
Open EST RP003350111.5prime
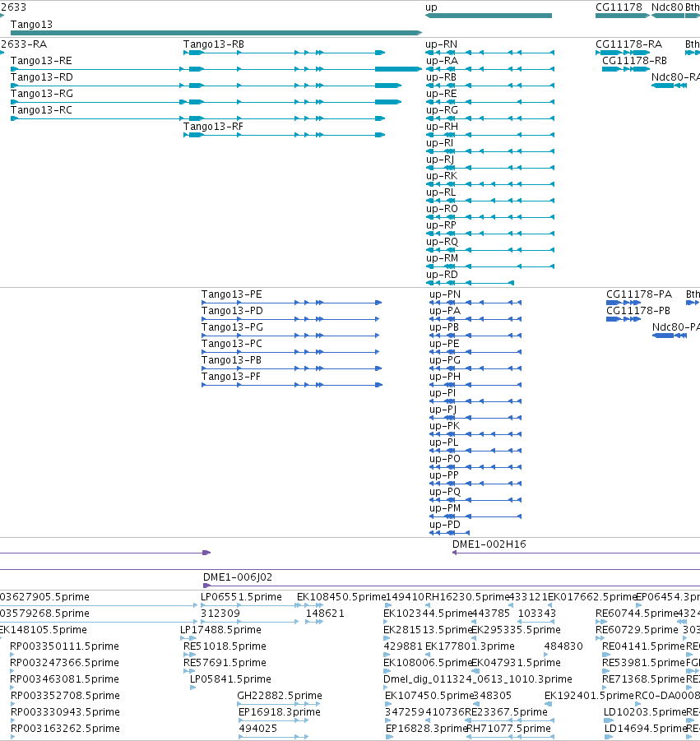[x=65, y=646]
